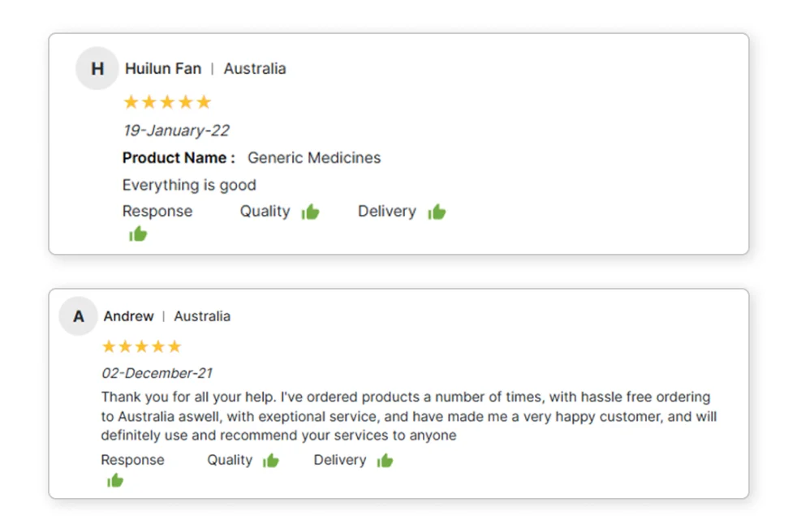Image resolution: width=797 pixels, height=532 pixels.
Task: Click Andrew's 'Thank you for all your help' review text
Action: click(406, 416)
